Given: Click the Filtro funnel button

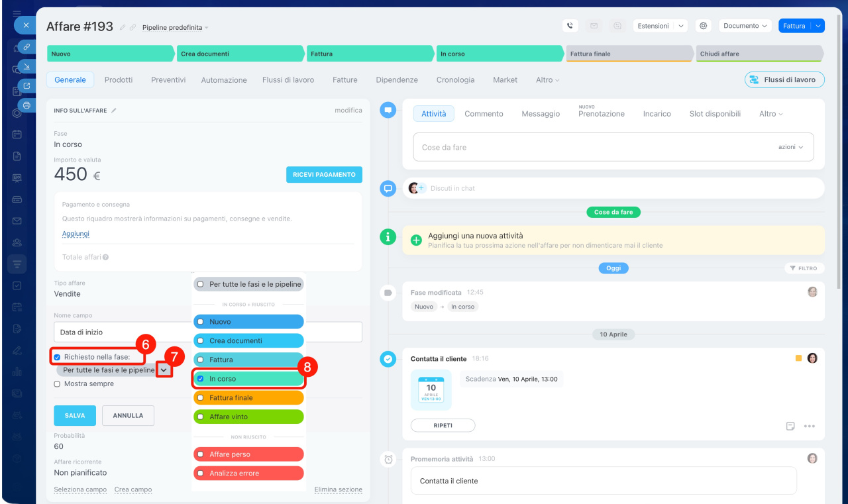Looking at the screenshot, I should coord(804,268).
